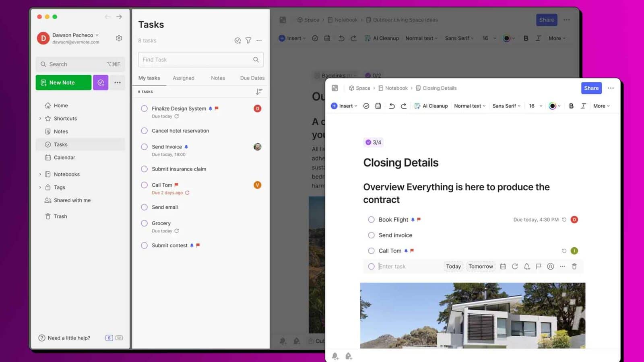Open the Sans Serif font dropdown
The image size is (644, 362).
[x=506, y=106]
